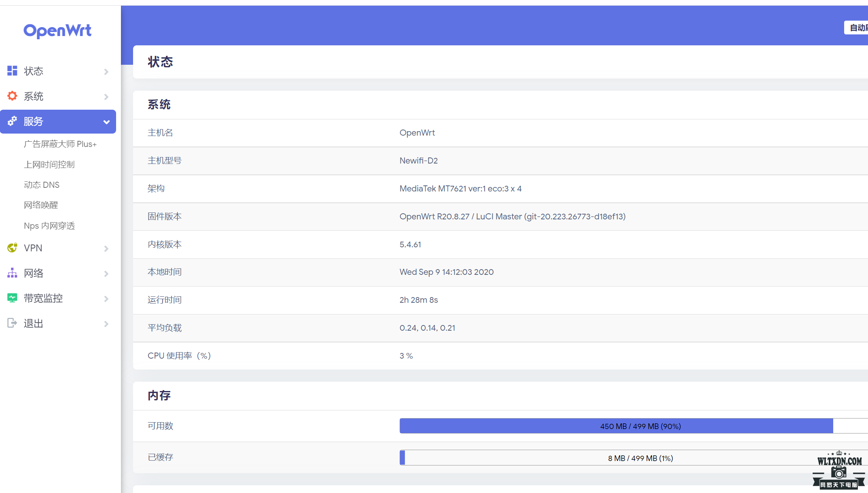The image size is (868, 493).
Task: Click the 主机型号 row label
Action: pos(165,161)
